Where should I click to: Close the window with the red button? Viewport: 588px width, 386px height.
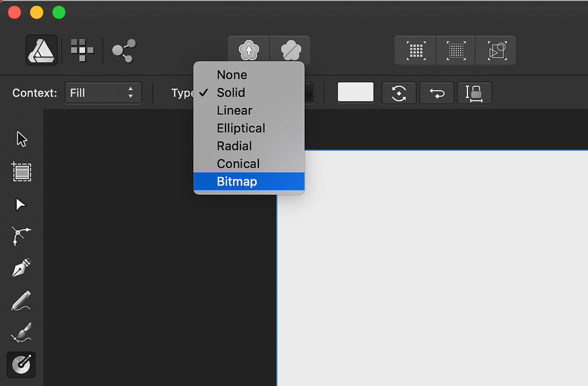(x=14, y=13)
